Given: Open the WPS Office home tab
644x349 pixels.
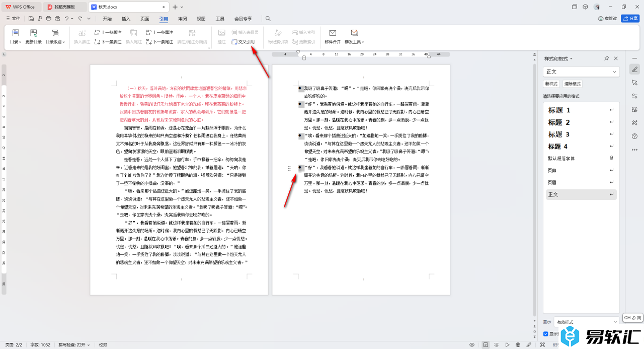Looking at the screenshot, I should click(x=21, y=7).
